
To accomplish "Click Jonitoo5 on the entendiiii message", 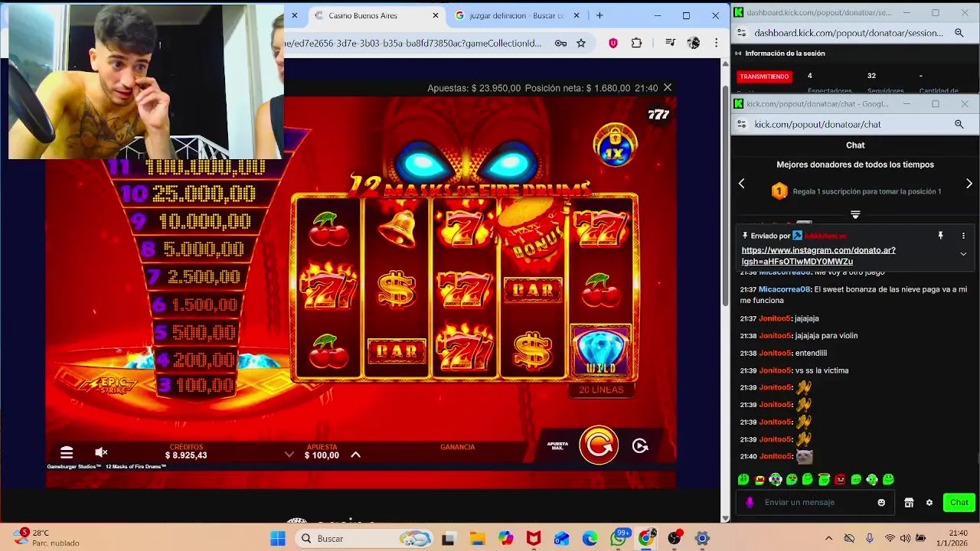I will 775,353.
